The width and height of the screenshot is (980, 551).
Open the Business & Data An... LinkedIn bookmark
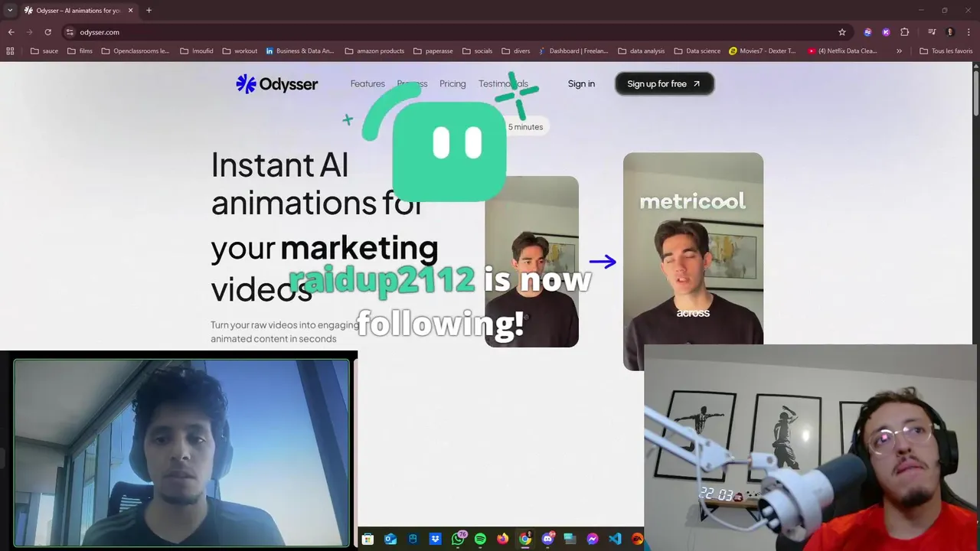click(x=300, y=51)
